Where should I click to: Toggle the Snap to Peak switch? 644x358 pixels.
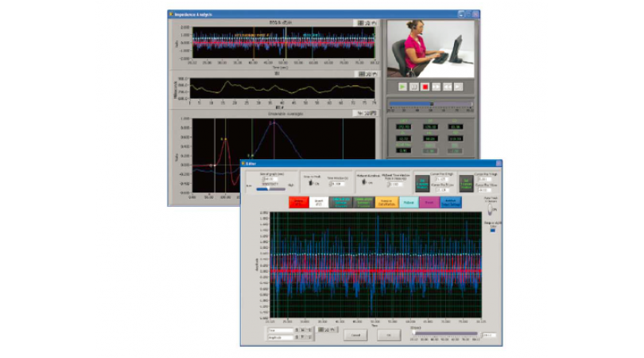point(311,182)
